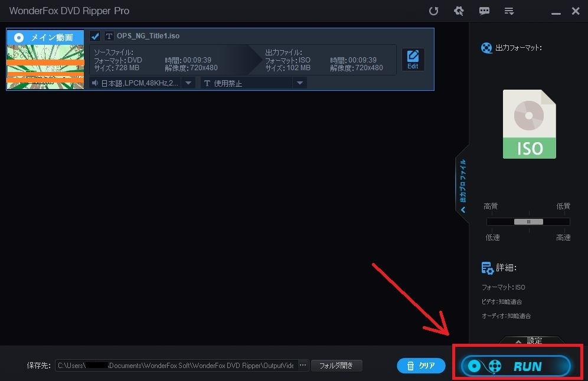Select the メイン動画 main title label
This screenshot has height=381, width=588.
pos(45,38)
